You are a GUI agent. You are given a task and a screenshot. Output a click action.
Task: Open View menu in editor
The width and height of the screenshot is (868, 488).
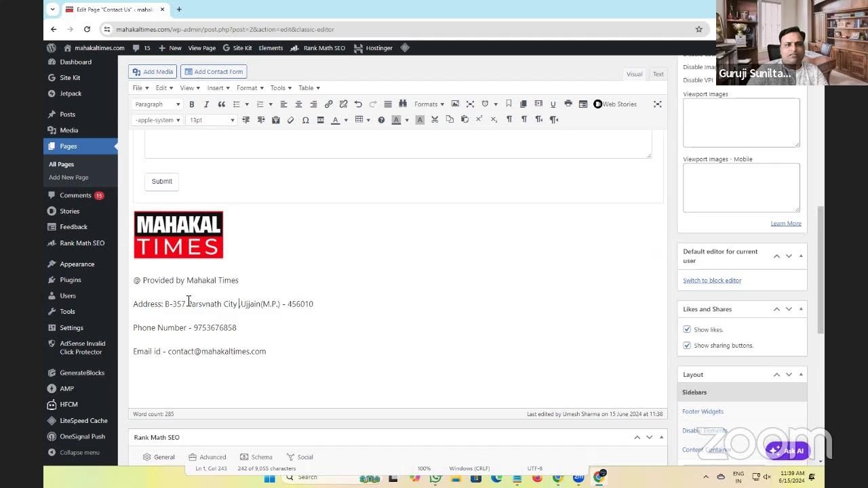190,88
